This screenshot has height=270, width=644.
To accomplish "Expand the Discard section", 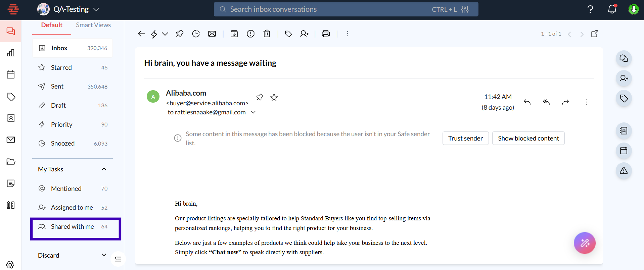I will (x=104, y=255).
